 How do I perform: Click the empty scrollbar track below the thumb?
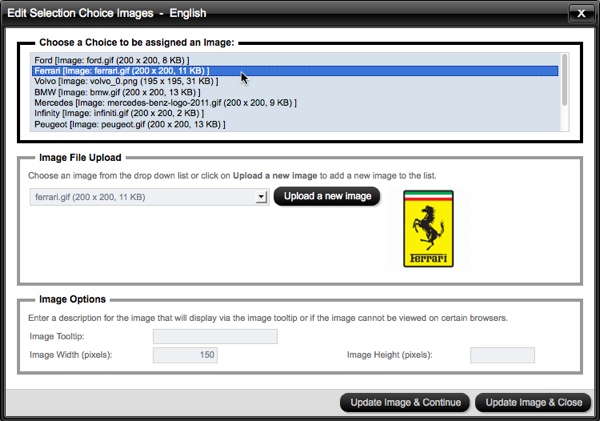[x=564, y=118]
